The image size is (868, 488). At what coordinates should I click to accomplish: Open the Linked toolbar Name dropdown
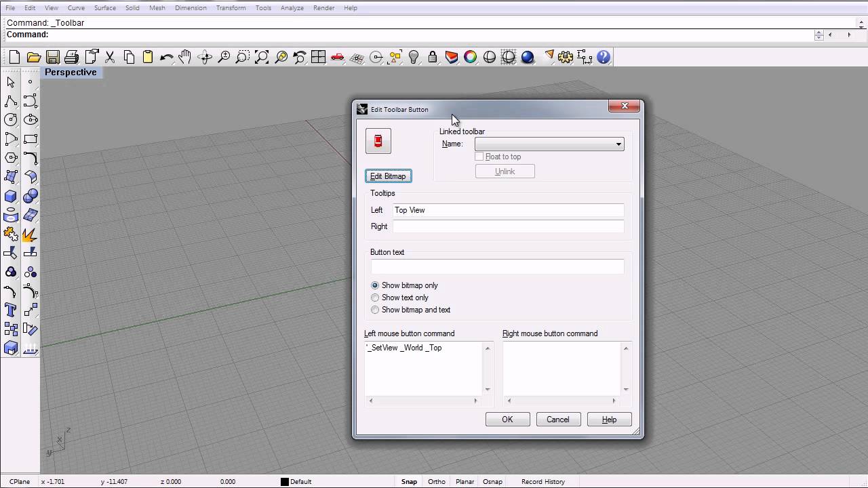tap(549, 144)
